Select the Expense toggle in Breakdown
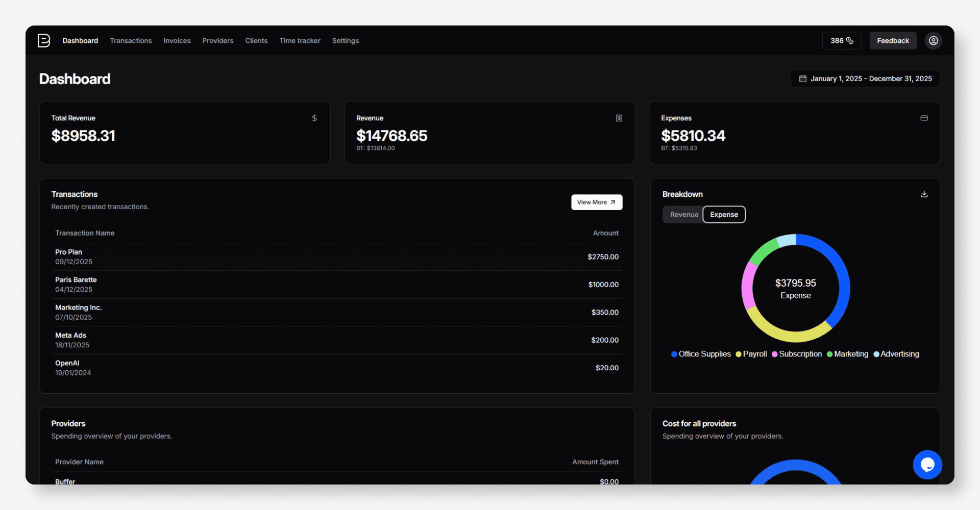 (724, 214)
